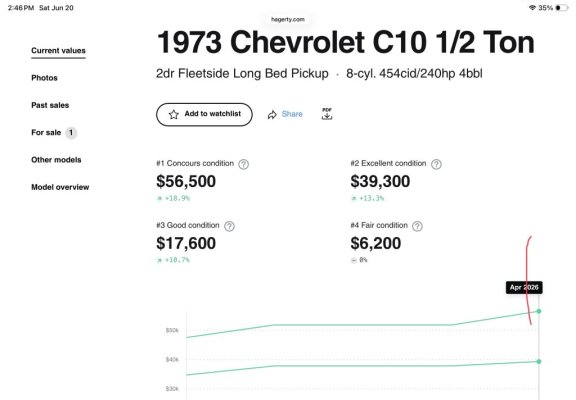Click the share arrow icon
The height and width of the screenshot is (400, 576).
pos(272,115)
